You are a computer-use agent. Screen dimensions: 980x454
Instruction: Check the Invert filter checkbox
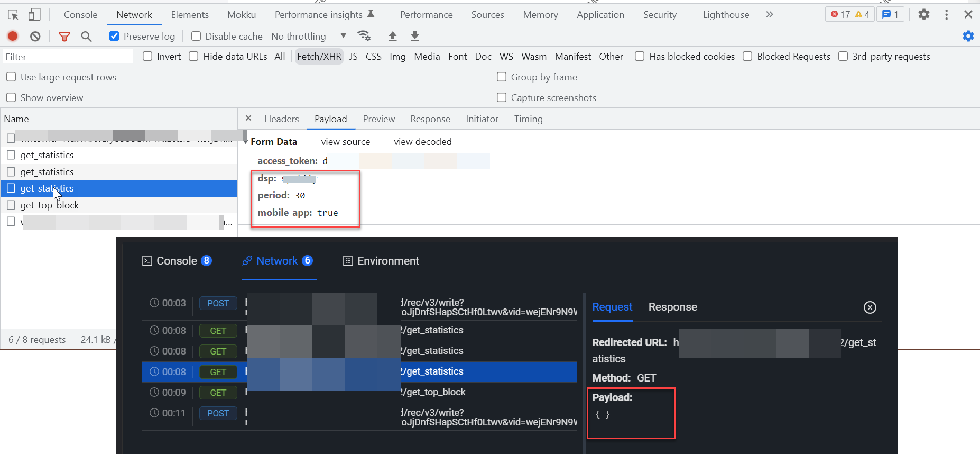tap(147, 56)
